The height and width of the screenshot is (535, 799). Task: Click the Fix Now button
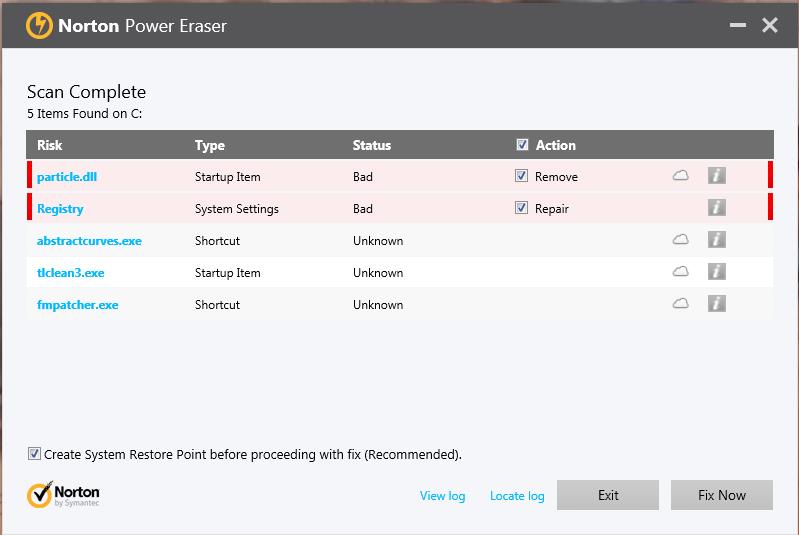[722, 495]
